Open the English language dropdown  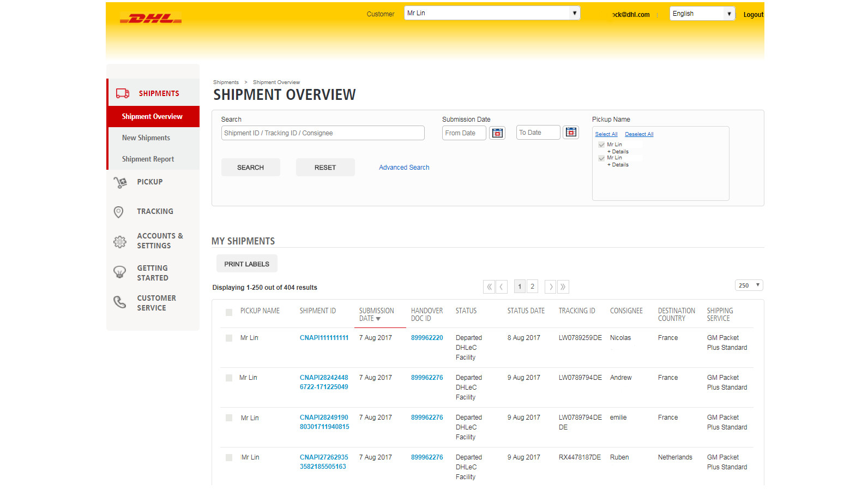[702, 14]
